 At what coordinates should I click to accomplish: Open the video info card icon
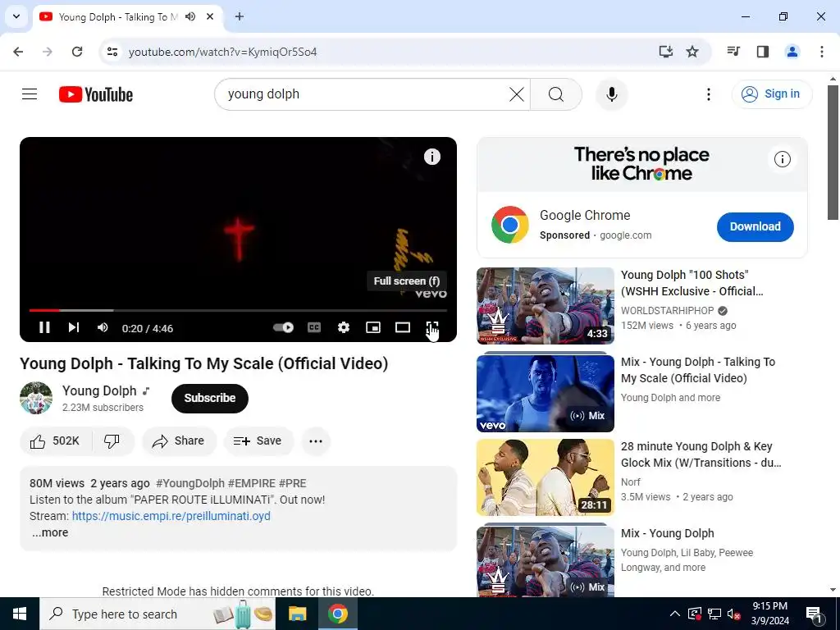(x=431, y=157)
